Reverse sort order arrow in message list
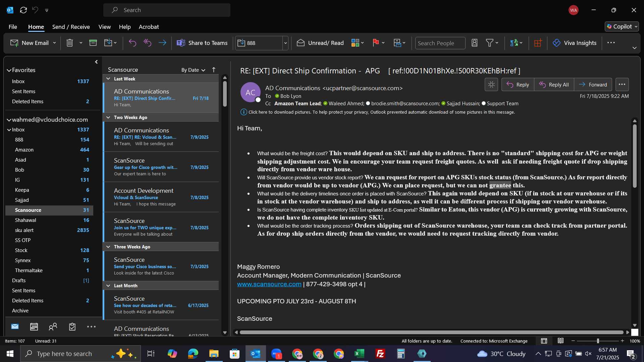Viewport: 644px width, 362px height. tap(214, 70)
